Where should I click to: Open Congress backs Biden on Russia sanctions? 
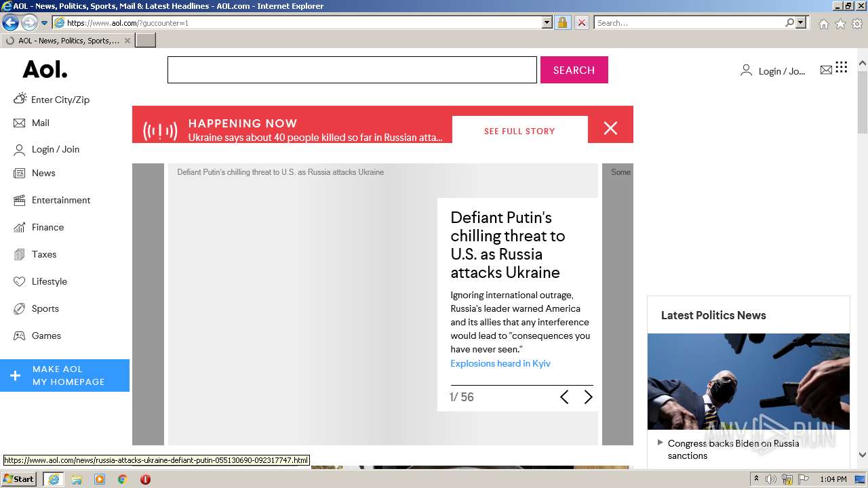pyautogui.click(x=733, y=449)
